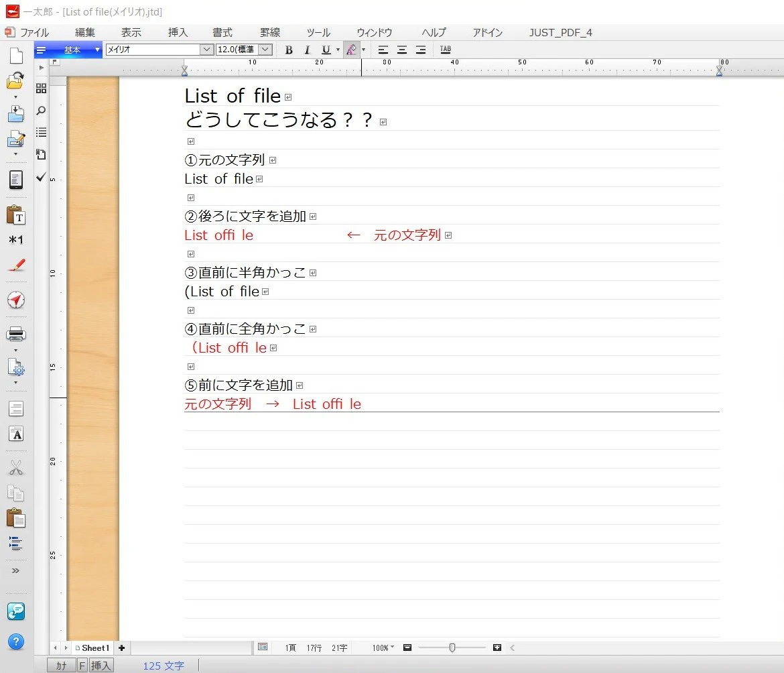This screenshot has height=673, width=784.
Task: Toggle underline formatting button
Action: pos(326,50)
